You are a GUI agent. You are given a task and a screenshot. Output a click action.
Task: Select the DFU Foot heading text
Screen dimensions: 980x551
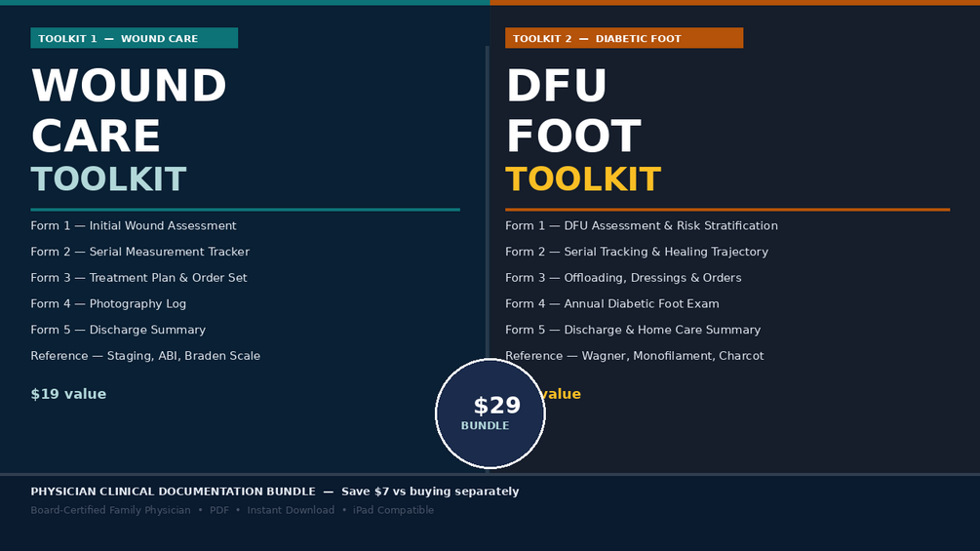coord(573,110)
